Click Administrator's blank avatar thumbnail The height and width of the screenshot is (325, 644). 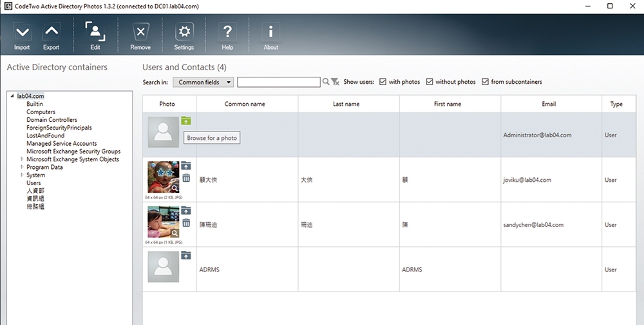(x=164, y=132)
